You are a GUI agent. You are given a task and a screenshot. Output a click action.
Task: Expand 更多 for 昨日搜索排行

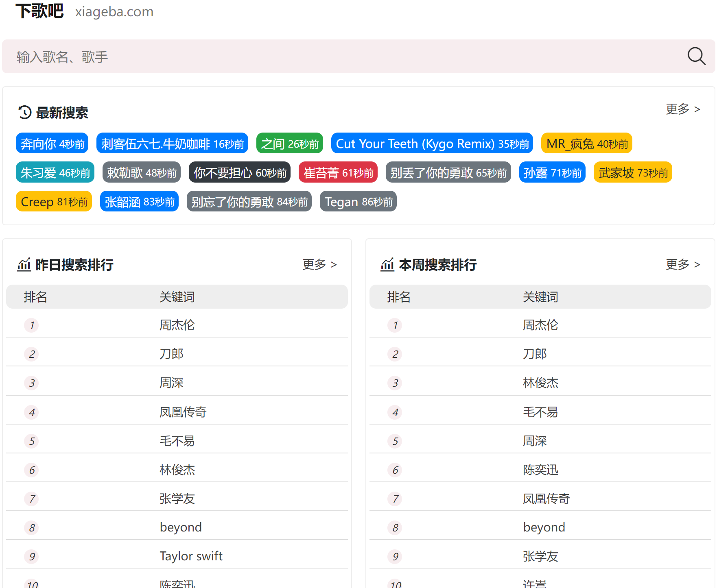tap(319, 264)
